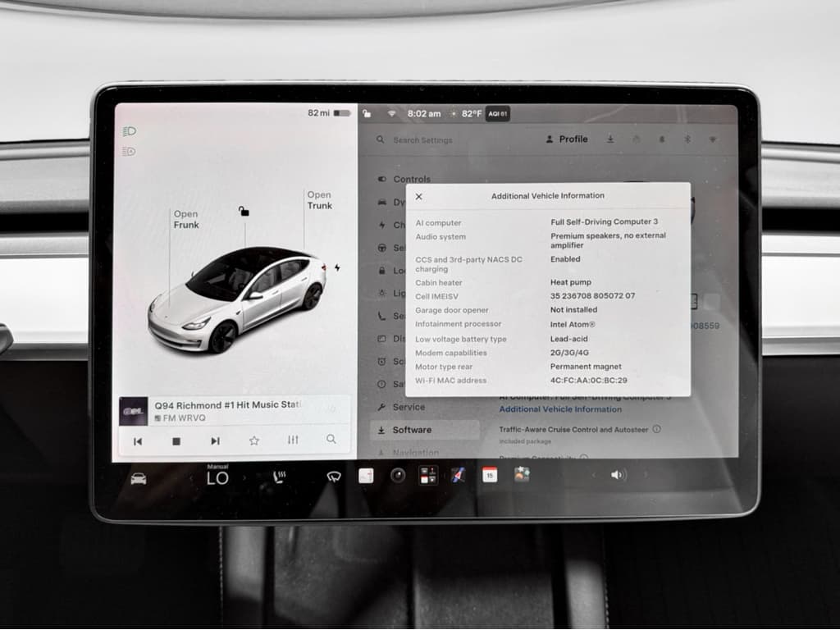Viewport: 840px width, 630px height.
Task: Skip to the previous station
Action: pos(138,441)
